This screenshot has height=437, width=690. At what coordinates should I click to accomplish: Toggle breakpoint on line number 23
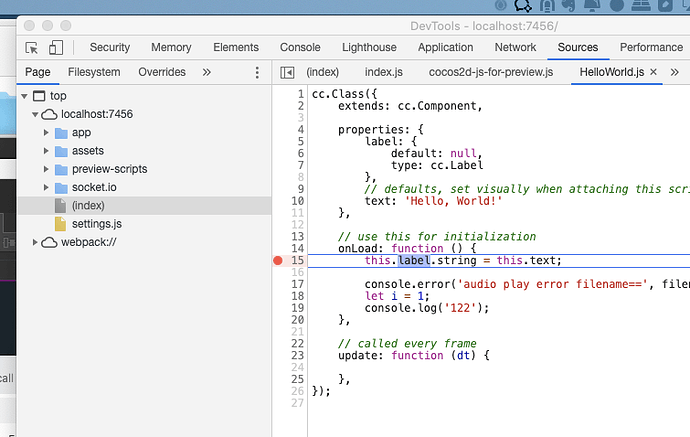click(297, 356)
